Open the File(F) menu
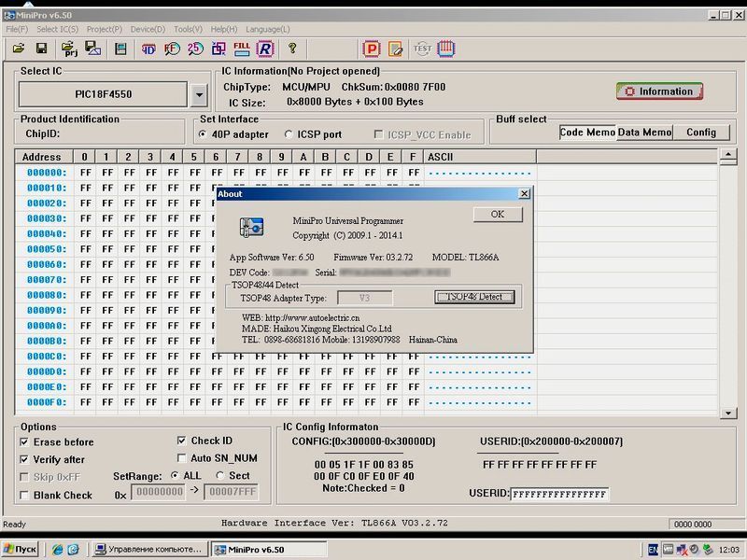 pos(17,29)
